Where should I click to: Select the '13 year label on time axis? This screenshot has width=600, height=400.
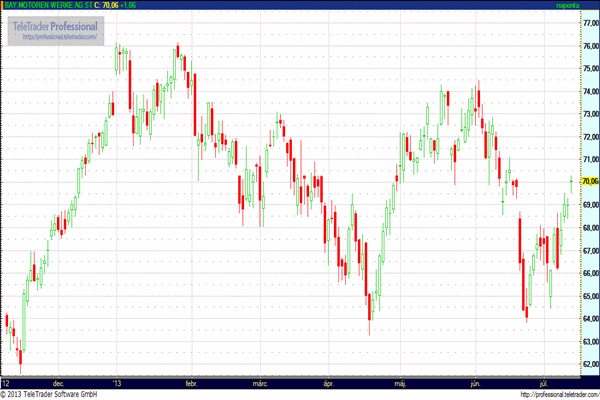pos(118,383)
